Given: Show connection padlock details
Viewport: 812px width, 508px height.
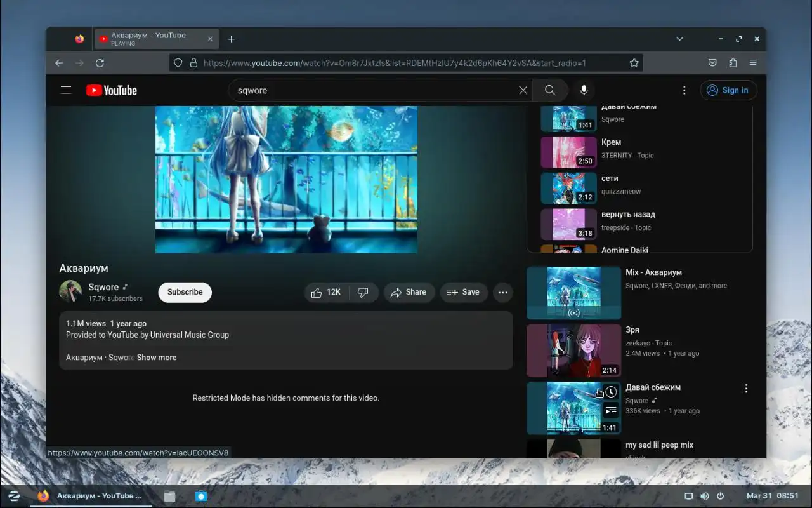Looking at the screenshot, I should pyautogui.click(x=193, y=63).
